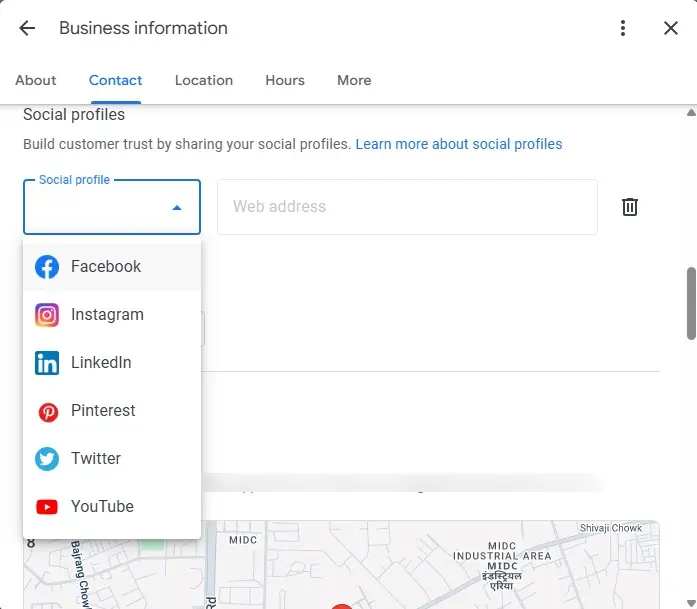
Task: Click the Shivaji Chowk map label
Action: (610, 528)
